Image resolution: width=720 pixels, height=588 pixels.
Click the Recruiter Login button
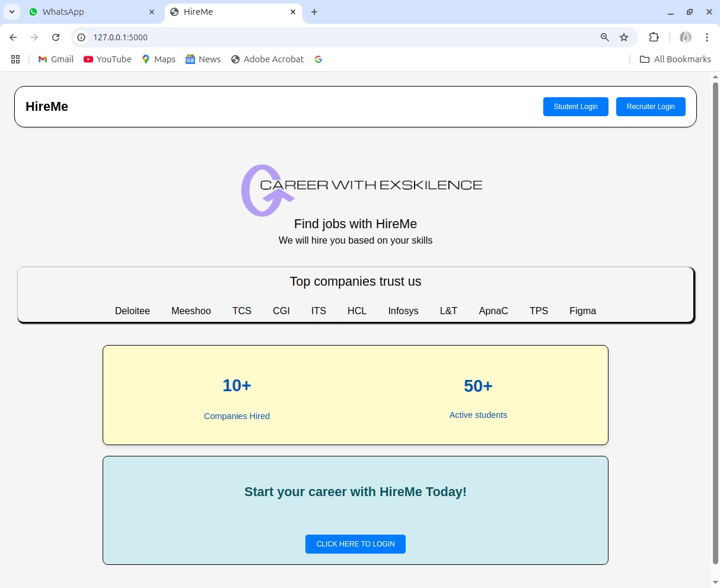click(x=651, y=107)
